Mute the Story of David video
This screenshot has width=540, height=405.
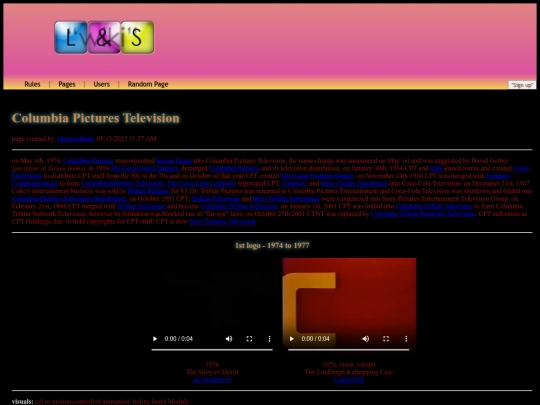pyautogui.click(x=229, y=339)
